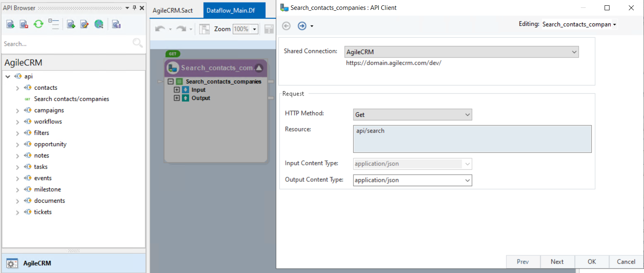Click the search magnifier icon in API Browser
The height and width of the screenshot is (273, 644).
[x=138, y=43]
